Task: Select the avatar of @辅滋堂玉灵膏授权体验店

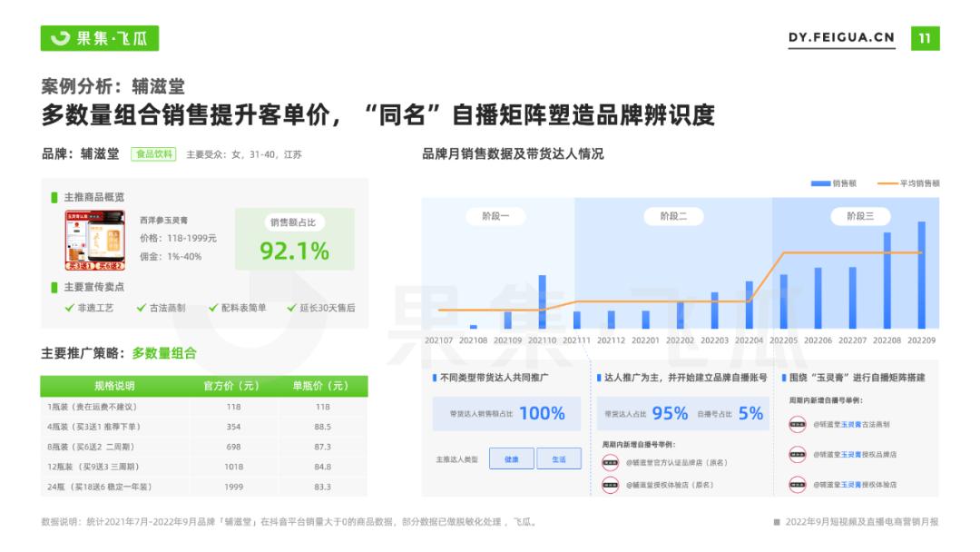Action: coord(798,485)
